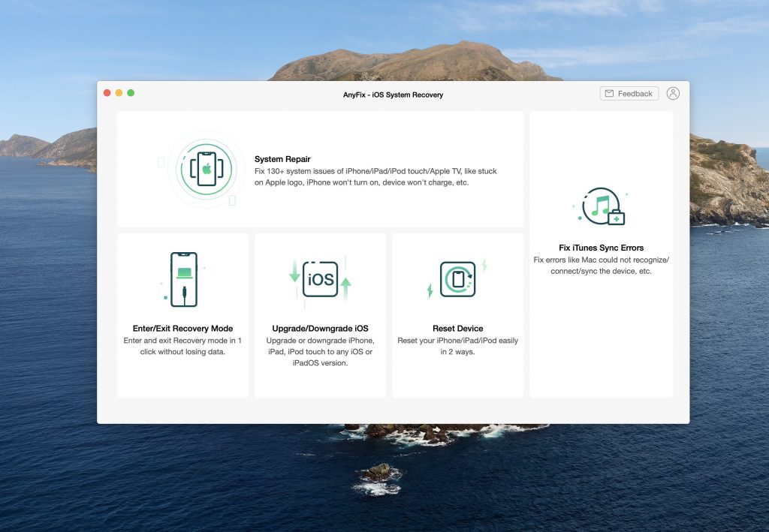769x532 pixels.
Task: Click the Reset Device icon
Action: point(457,279)
